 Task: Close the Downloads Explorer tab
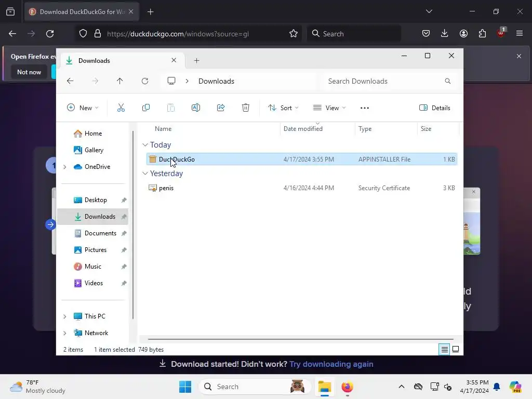point(174,60)
